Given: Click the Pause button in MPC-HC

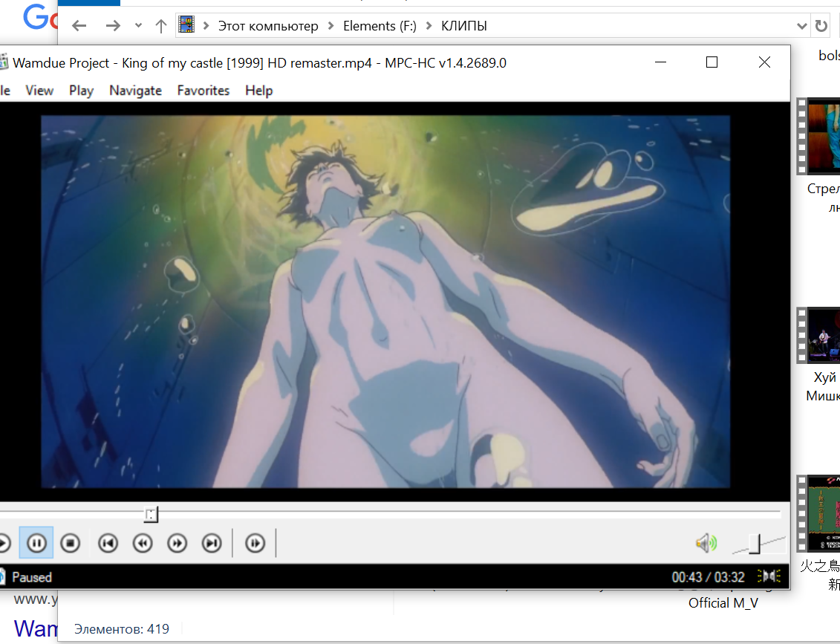Looking at the screenshot, I should [x=36, y=543].
